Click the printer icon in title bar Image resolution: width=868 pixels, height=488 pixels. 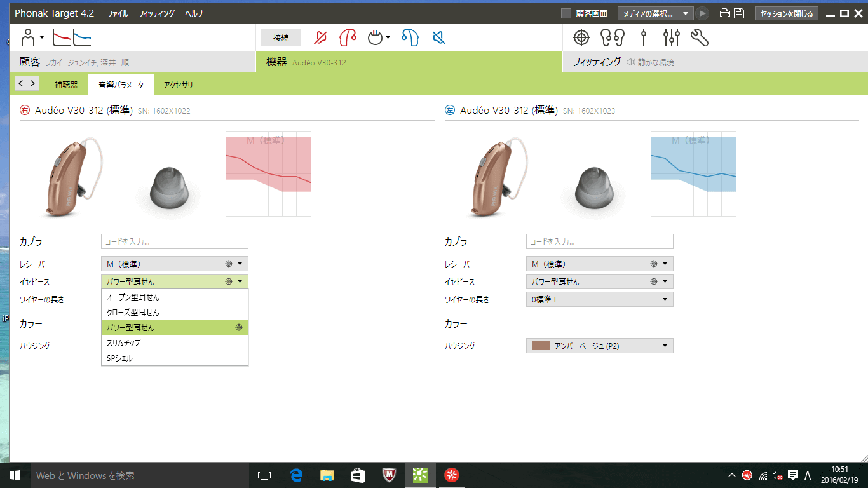[x=724, y=13]
